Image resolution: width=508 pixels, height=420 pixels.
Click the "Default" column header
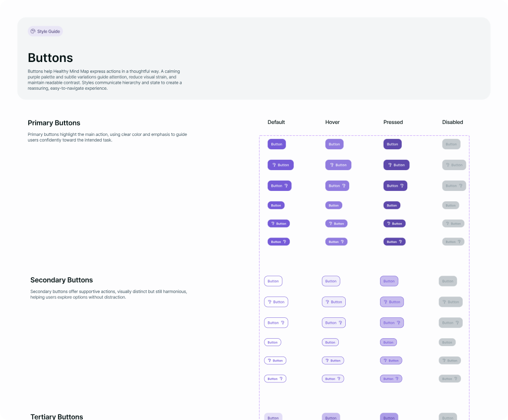coord(276,122)
